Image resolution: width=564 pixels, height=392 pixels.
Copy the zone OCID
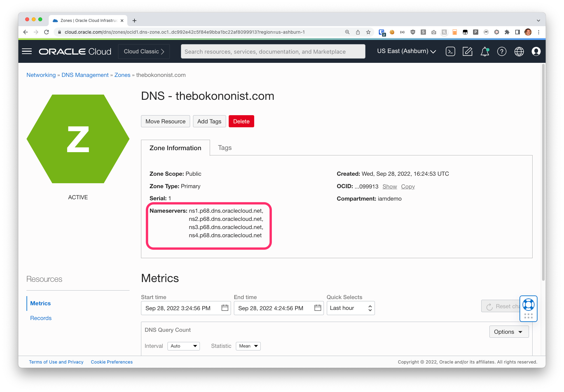click(x=408, y=187)
